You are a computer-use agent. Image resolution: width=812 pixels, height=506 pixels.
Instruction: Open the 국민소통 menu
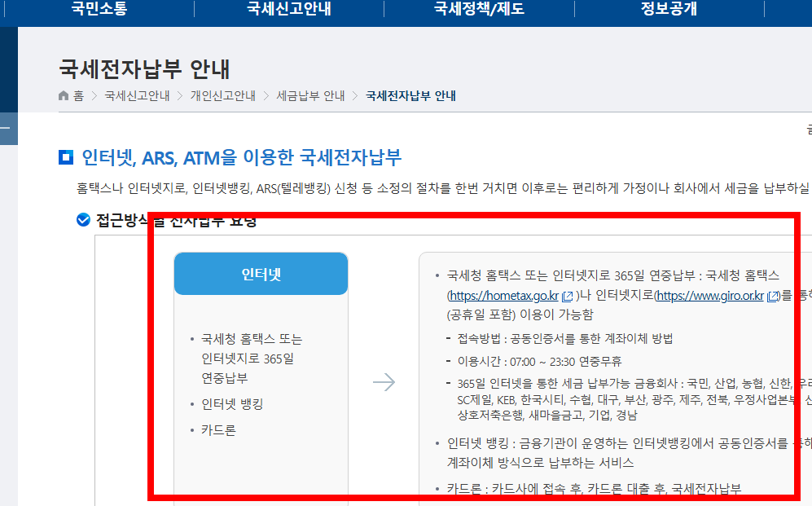point(99,8)
